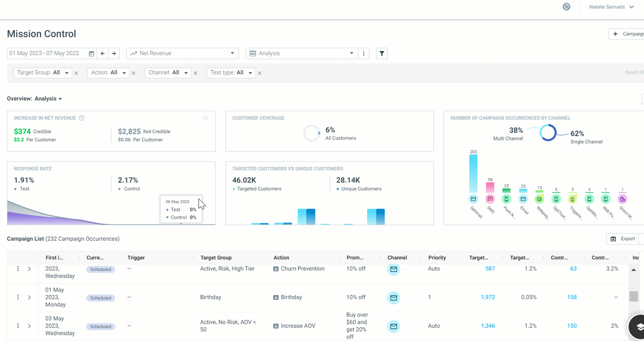Viewport: 644px width, 341px height.
Task: Expand the Birthday campaign row
Action: 29,297
